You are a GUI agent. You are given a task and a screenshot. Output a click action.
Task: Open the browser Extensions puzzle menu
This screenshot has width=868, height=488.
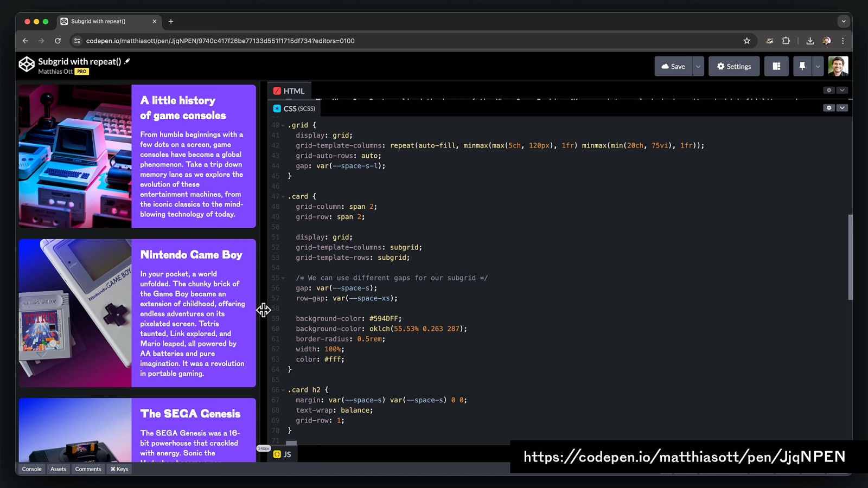786,41
